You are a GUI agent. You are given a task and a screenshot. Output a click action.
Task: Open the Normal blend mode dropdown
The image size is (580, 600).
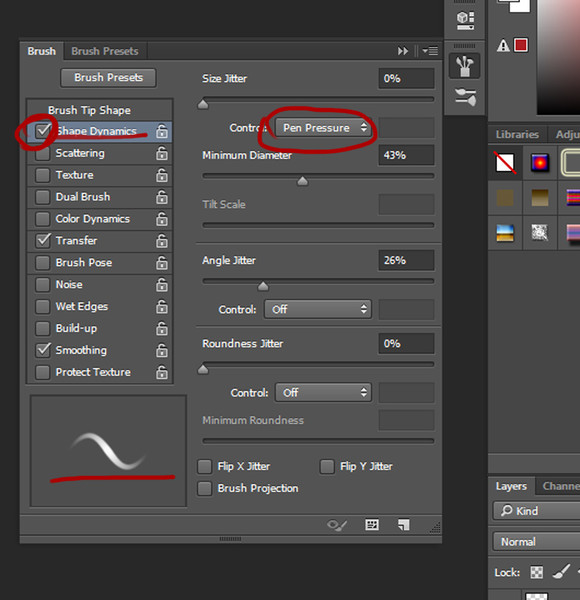(536, 542)
